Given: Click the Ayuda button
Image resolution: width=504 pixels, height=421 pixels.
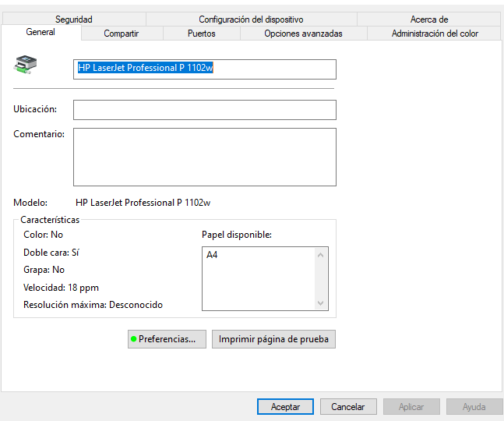Looking at the screenshot, I should pos(474,406).
